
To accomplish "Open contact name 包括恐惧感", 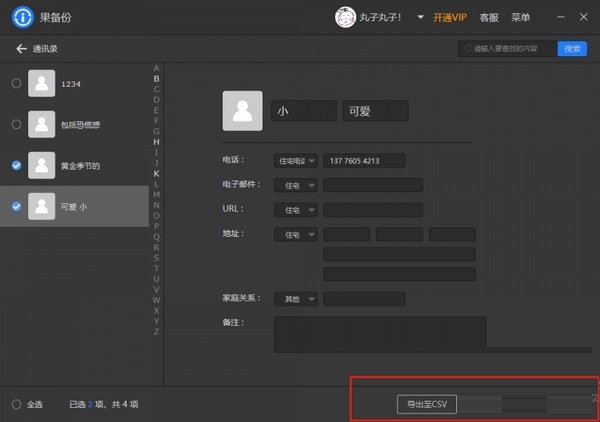I will click(x=80, y=125).
